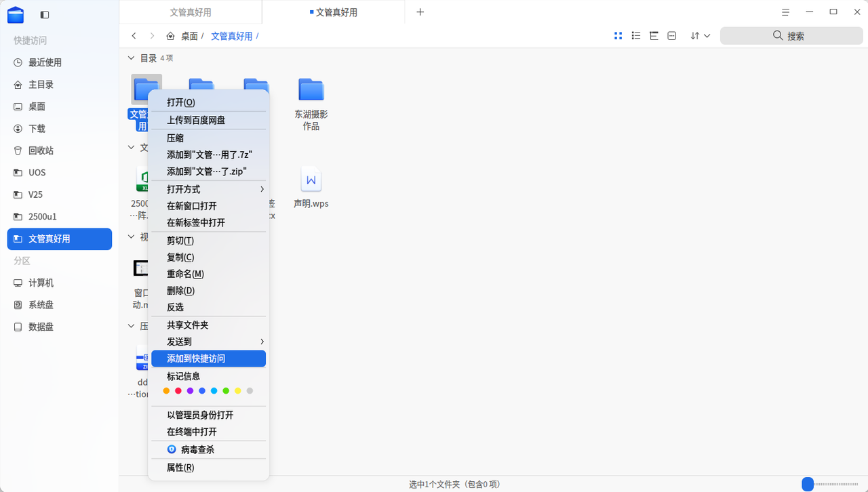Click the 主目录 home icon in sidebar
The width and height of the screenshot is (868, 492).
coord(18,85)
